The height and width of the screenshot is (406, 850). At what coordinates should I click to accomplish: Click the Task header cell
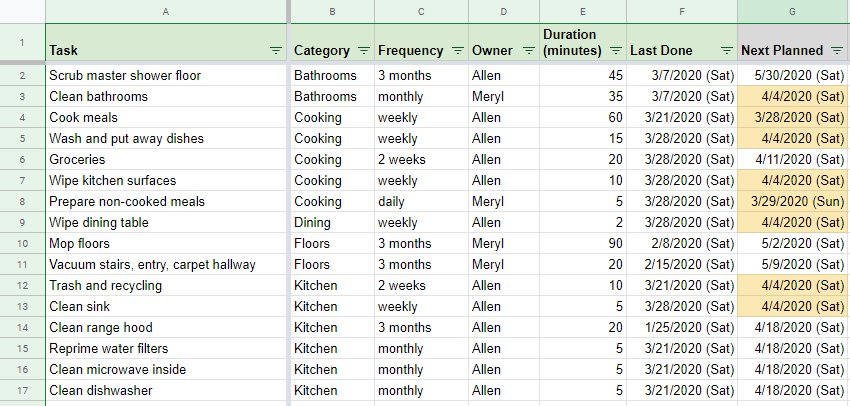(150, 50)
